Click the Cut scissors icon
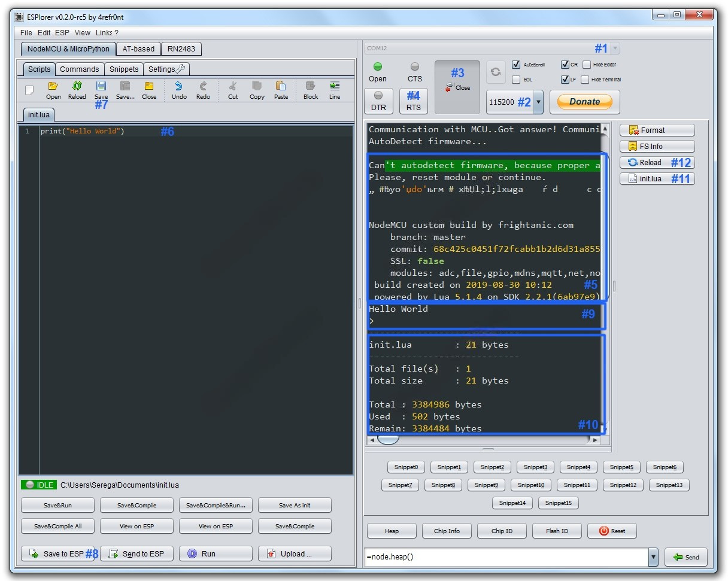The height and width of the screenshot is (581, 728). point(233,87)
